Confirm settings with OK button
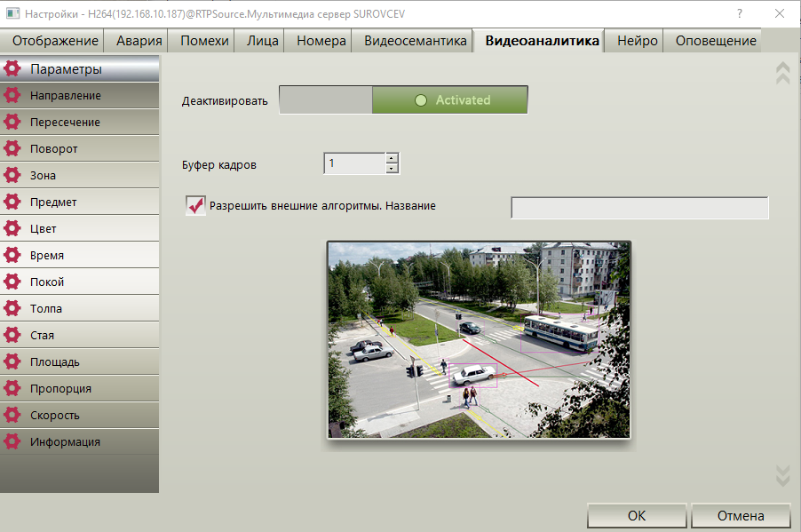Screen dimensions: 801x532 point(637,516)
